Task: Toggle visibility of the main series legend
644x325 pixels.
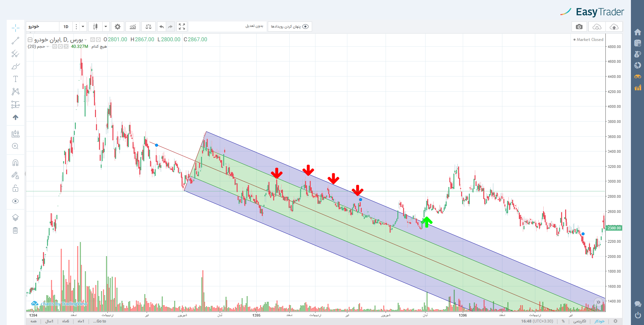Action: 93,40
